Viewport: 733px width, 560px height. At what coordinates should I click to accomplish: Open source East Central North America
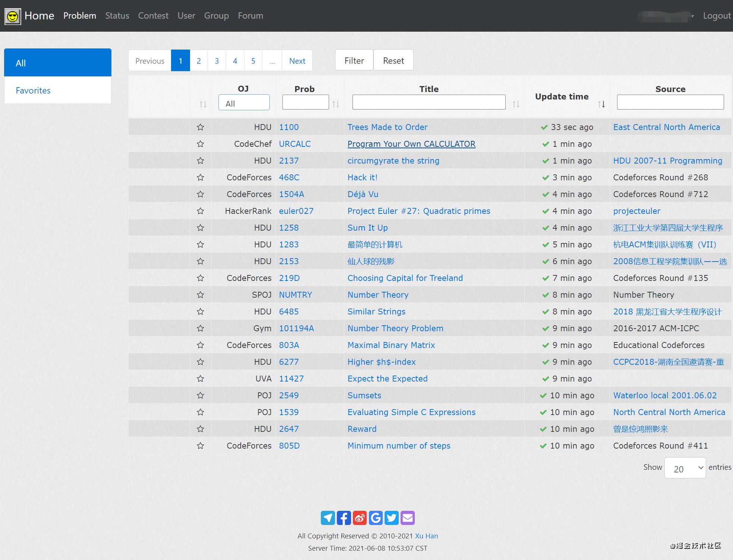(x=667, y=127)
